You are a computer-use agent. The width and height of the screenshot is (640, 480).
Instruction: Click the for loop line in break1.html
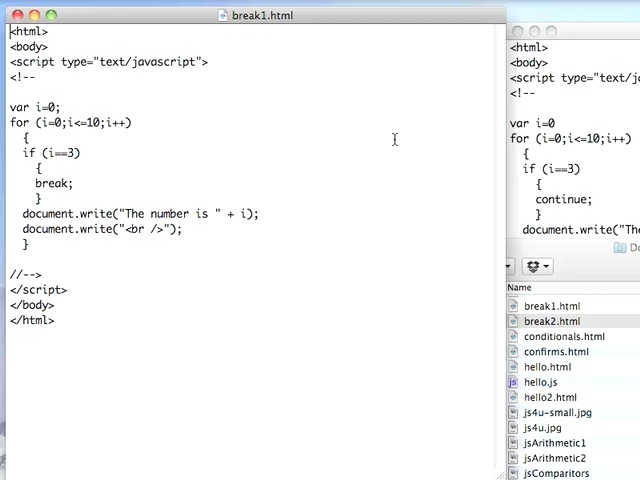(x=71, y=123)
